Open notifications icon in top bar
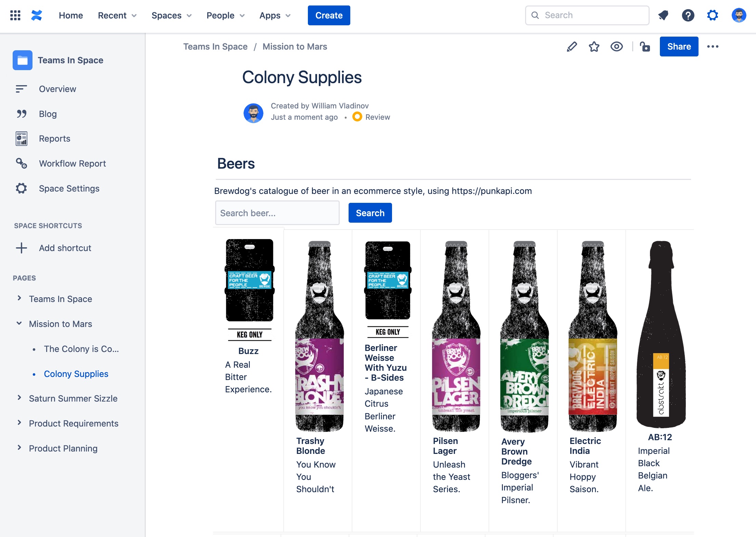756x537 pixels. click(x=663, y=15)
